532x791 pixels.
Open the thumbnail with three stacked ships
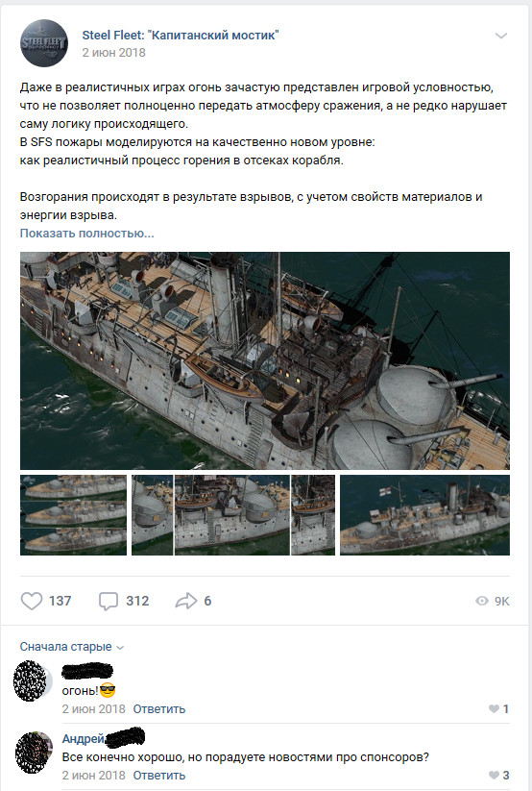[73, 515]
